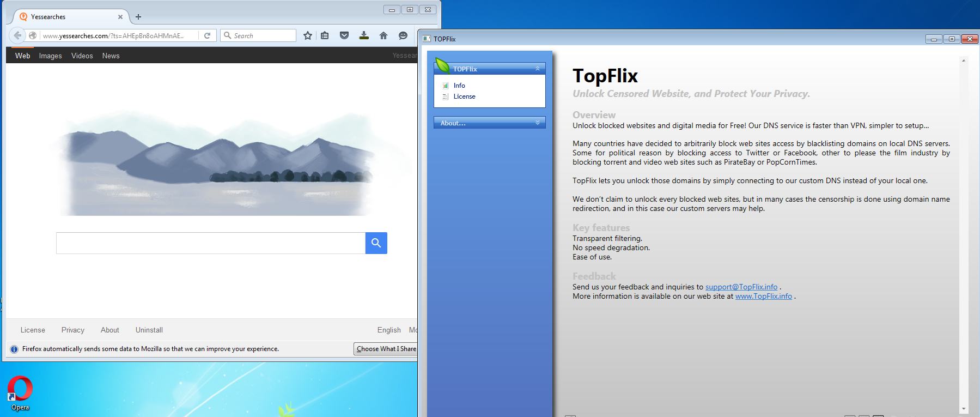Image resolution: width=980 pixels, height=417 pixels.
Task: Expand the About... sidebar panel
Action: [x=537, y=123]
